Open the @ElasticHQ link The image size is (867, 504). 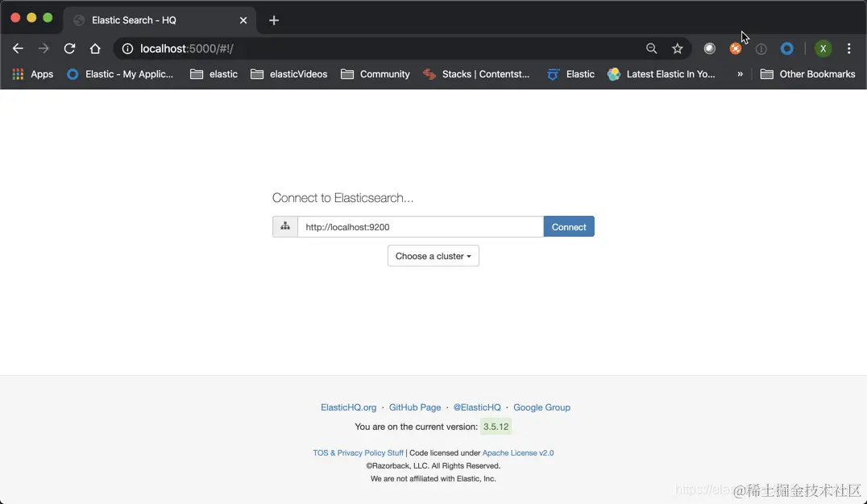477,407
